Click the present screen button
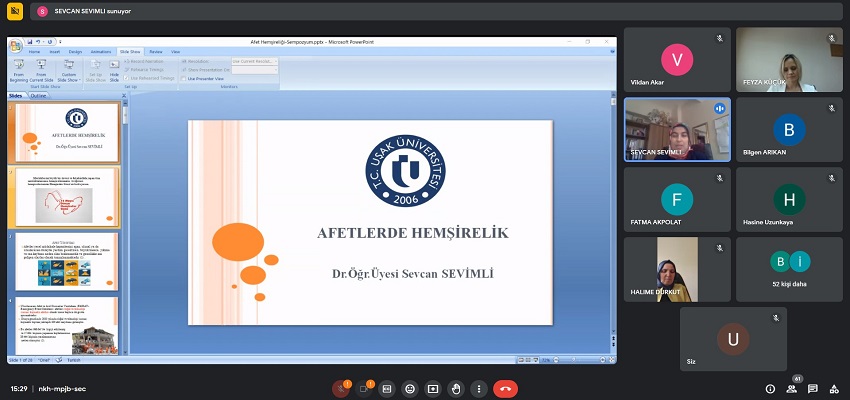Screen dimensions: 850x400 [x=433, y=388]
